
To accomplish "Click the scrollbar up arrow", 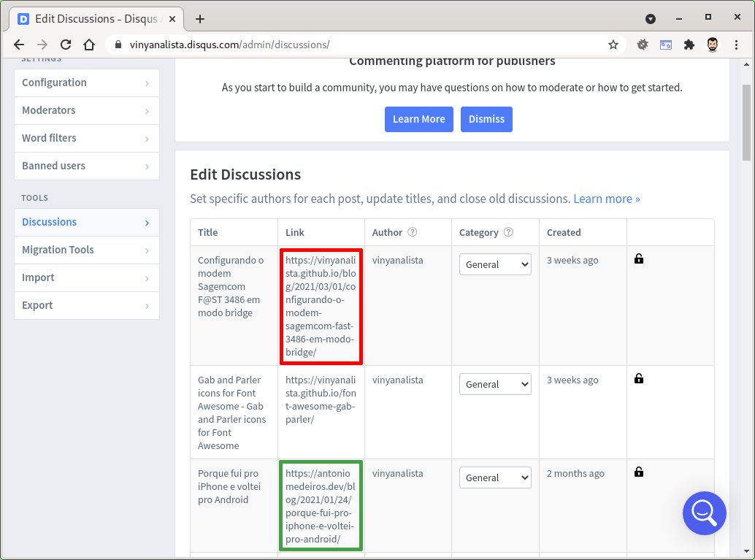I will pos(746,64).
